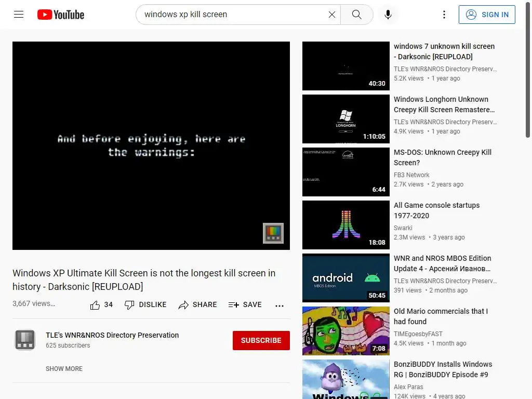Open the TLE's WNR&NROS channel avatar

pos(25,340)
